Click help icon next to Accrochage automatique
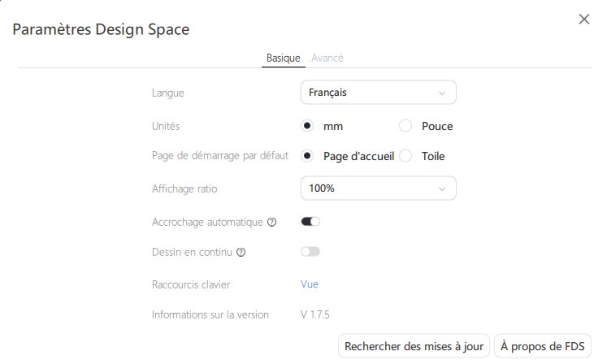The height and width of the screenshot is (364, 607). [x=271, y=222]
